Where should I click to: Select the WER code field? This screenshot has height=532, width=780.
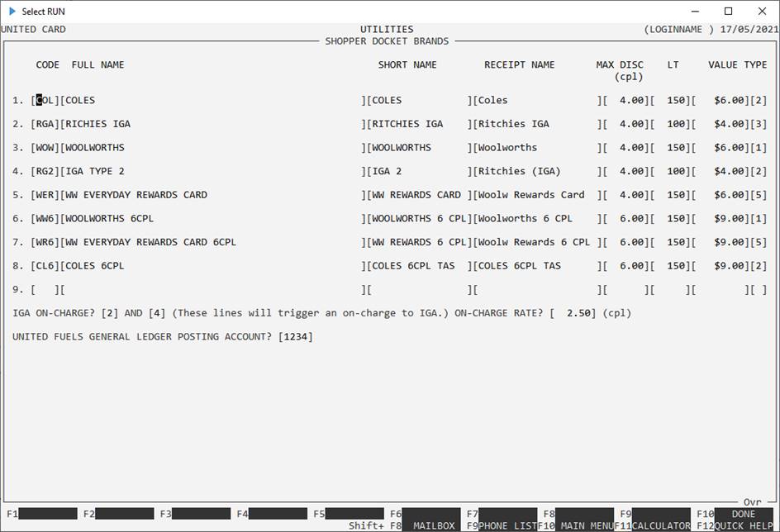pos(45,195)
